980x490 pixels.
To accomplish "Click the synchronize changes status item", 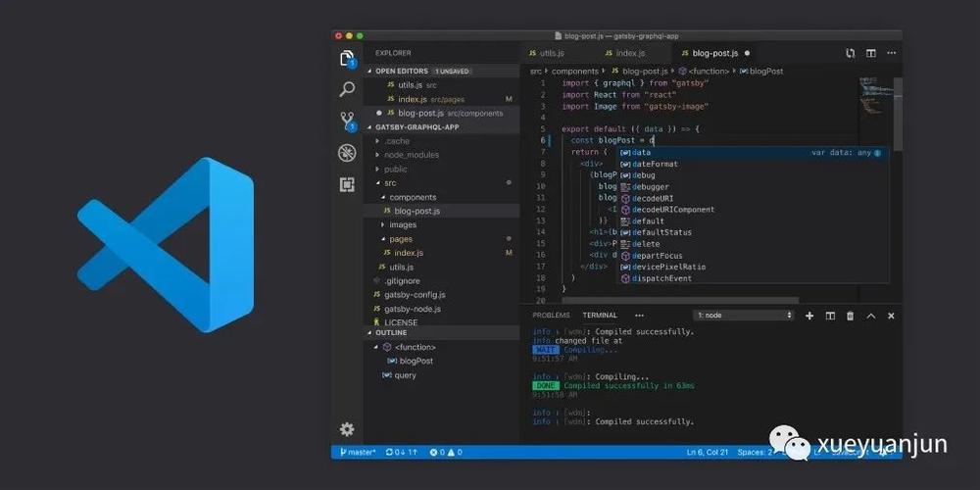I will pos(402,452).
